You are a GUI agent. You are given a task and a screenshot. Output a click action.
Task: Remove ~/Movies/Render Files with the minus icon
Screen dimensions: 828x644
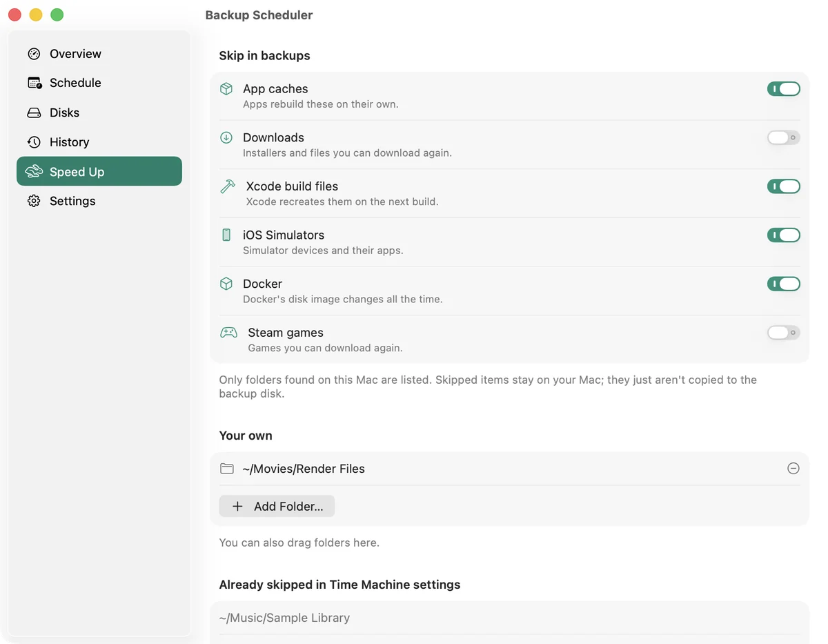[x=793, y=469]
